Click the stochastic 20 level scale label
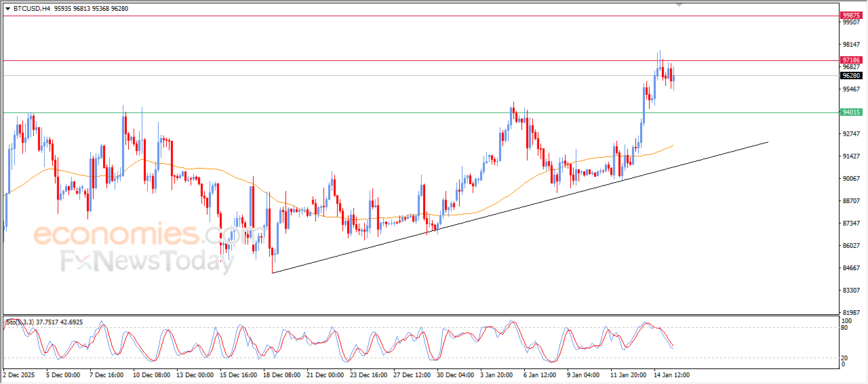 tap(845, 358)
